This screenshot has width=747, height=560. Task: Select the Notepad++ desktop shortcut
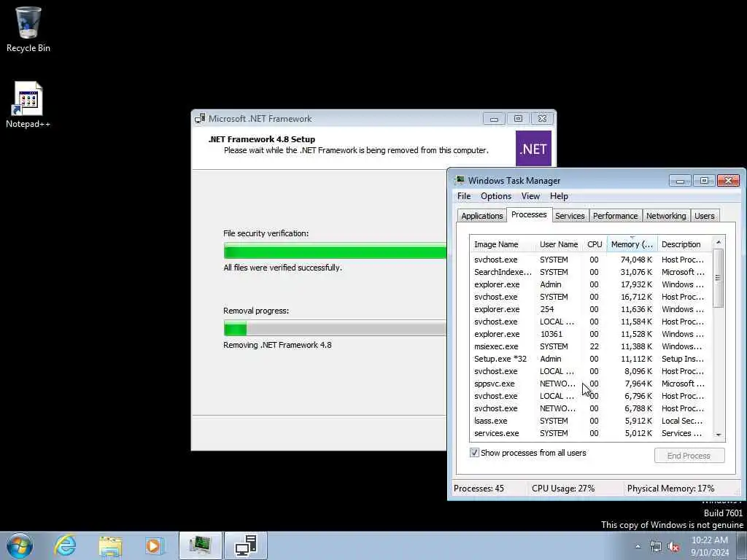(28, 105)
